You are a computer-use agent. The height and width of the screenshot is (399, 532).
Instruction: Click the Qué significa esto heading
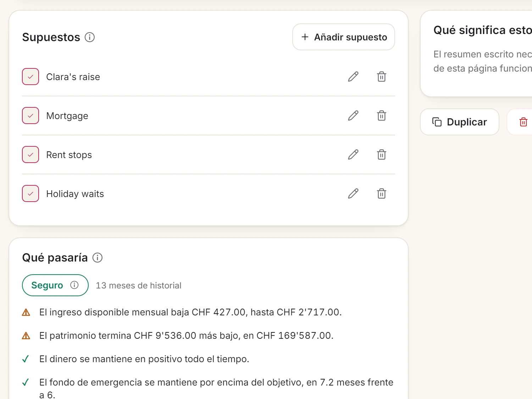pyautogui.click(x=483, y=30)
